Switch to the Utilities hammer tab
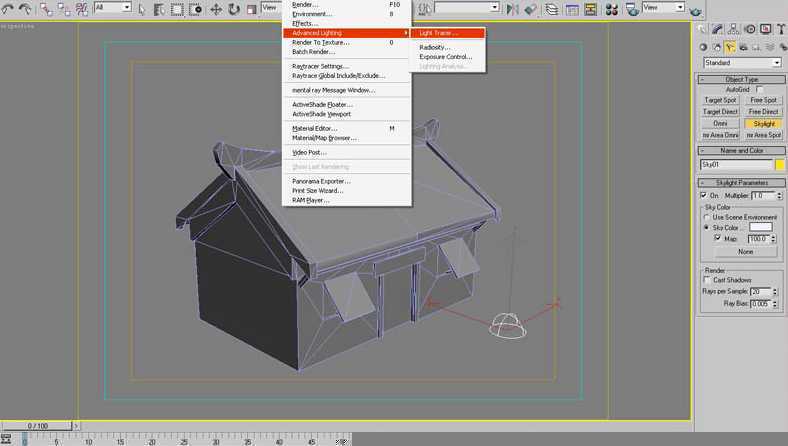Image resolution: width=788 pixels, height=446 pixels. (x=781, y=29)
